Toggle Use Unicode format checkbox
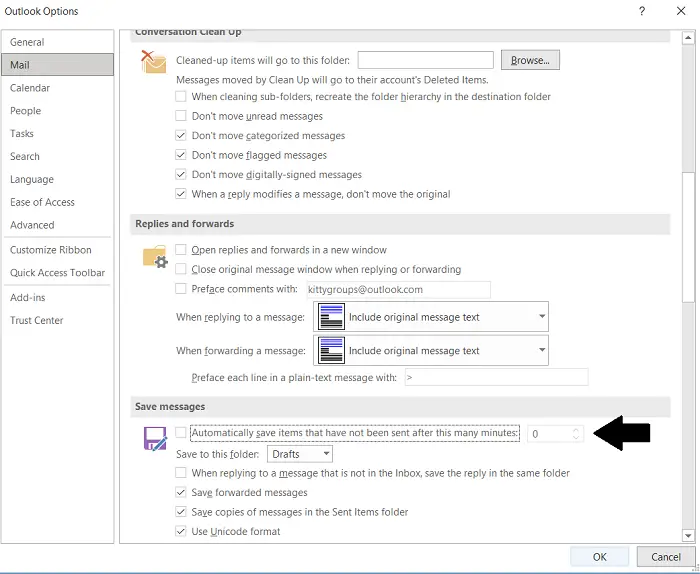This screenshot has width=700, height=574. click(181, 531)
